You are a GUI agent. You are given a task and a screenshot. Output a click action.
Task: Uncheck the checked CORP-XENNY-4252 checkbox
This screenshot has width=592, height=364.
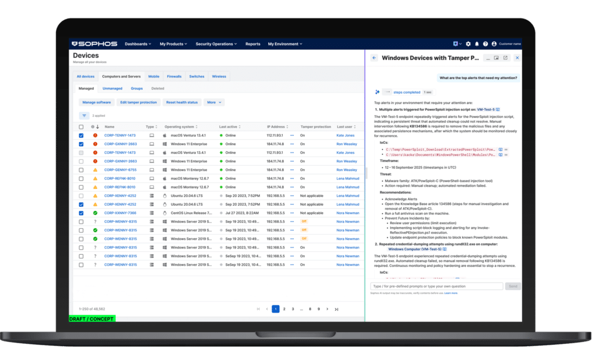(81, 205)
